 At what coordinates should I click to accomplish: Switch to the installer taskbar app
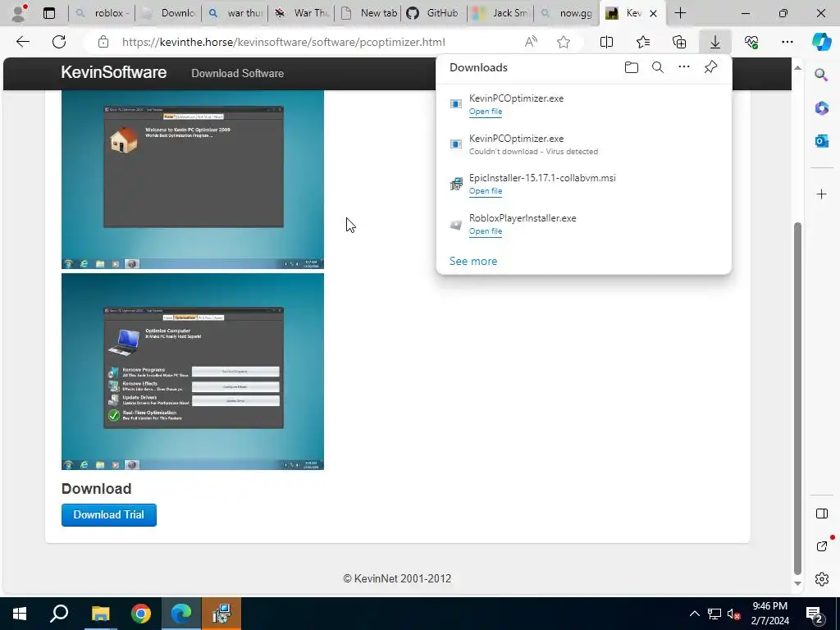[221, 614]
